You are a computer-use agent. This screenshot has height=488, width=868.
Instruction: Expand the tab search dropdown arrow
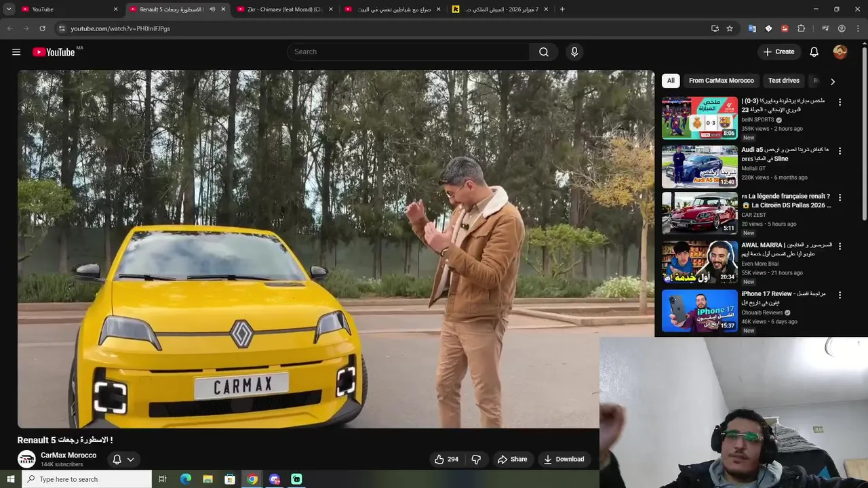pyautogui.click(x=9, y=9)
